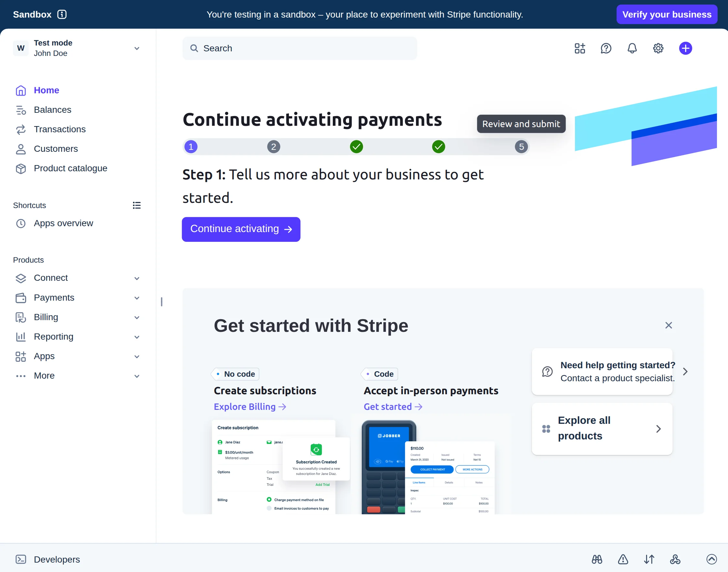
Task: Click the Reporting bar chart icon
Action: 21,337
